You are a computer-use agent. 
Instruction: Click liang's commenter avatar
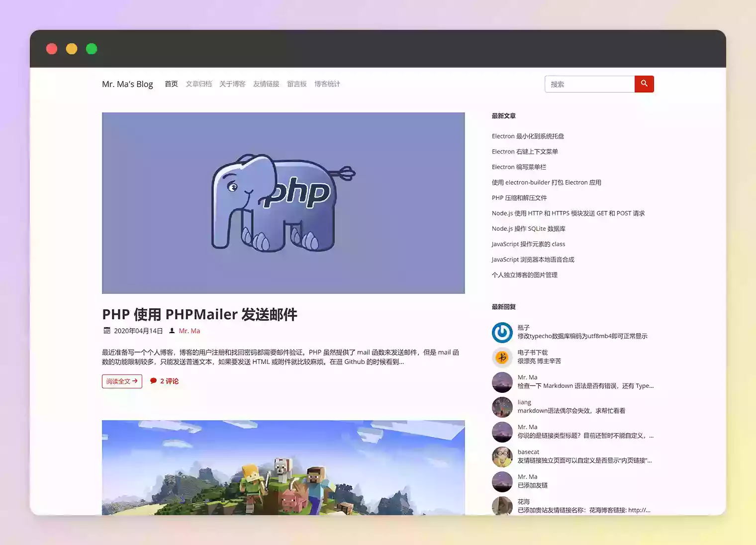[502, 407]
